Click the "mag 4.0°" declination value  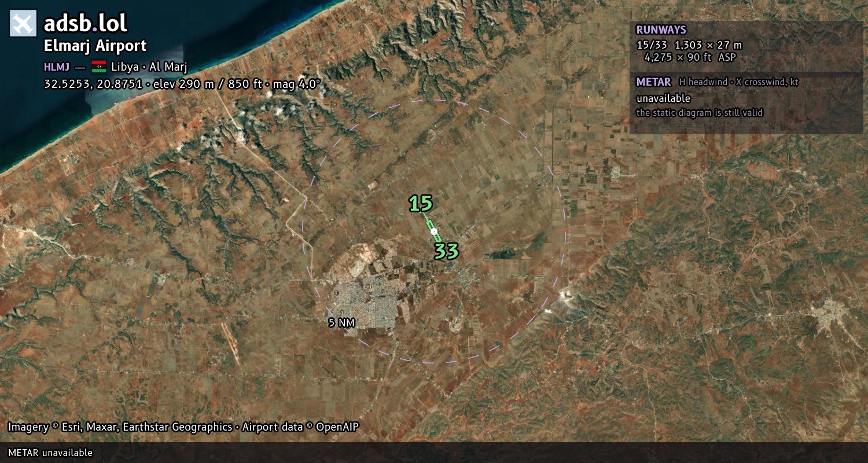[295, 84]
